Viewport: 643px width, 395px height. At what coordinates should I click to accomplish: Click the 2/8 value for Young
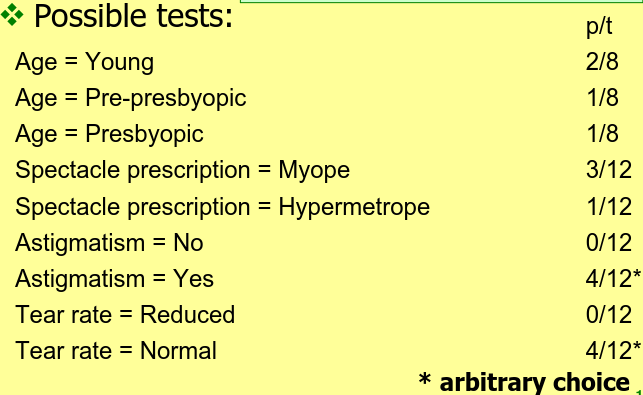click(602, 62)
